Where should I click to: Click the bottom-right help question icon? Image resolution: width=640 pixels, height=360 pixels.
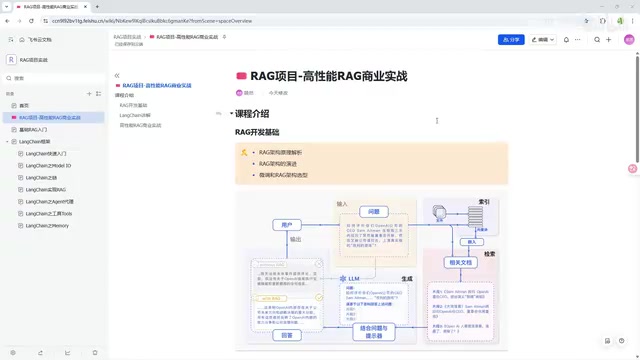621,341
